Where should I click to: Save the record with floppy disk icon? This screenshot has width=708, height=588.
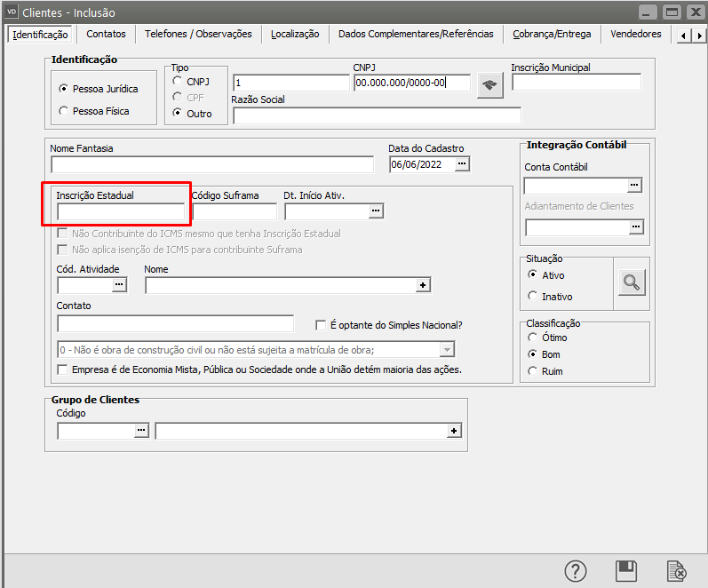click(x=626, y=570)
